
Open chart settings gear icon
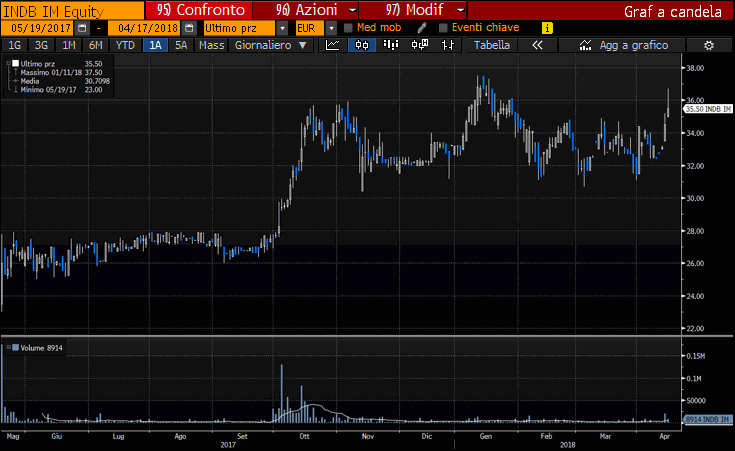pos(709,45)
